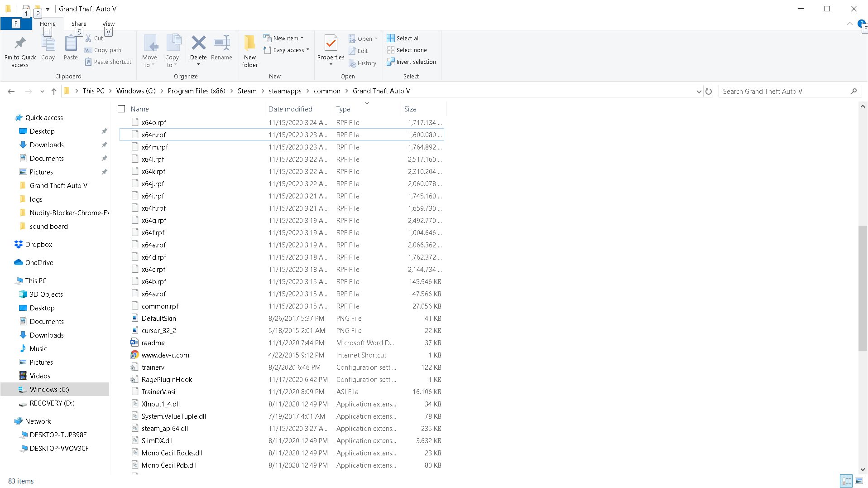
Task: Open the file History
Action: [x=363, y=63]
